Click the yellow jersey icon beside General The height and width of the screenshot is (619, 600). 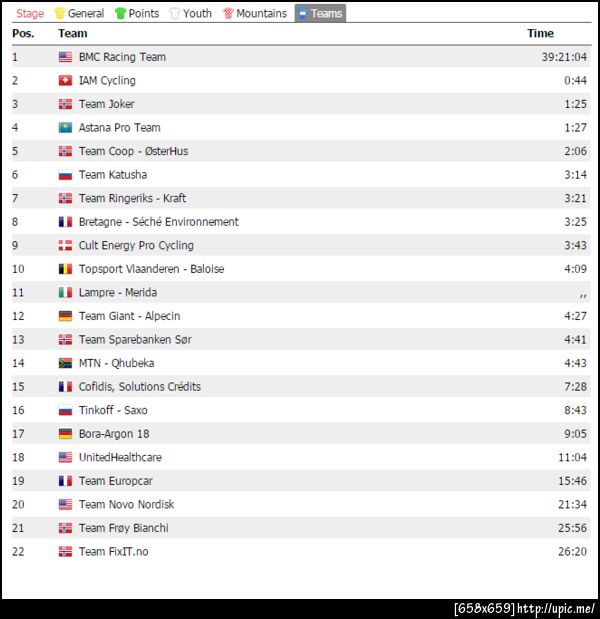pyautogui.click(x=60, y=13)
